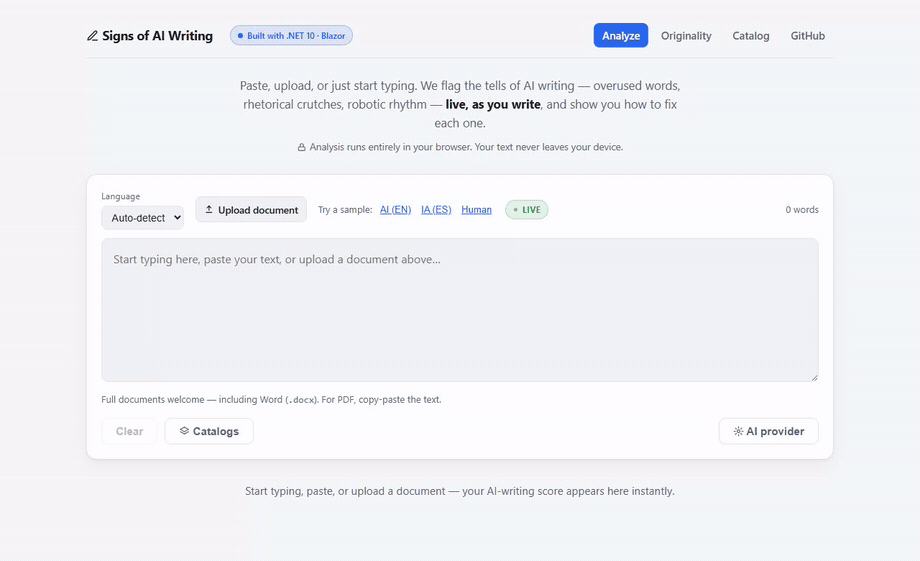Click the lock icon beside the privacy notice
The height and width of the screenshot is (561, 920).
coord(302,147)
